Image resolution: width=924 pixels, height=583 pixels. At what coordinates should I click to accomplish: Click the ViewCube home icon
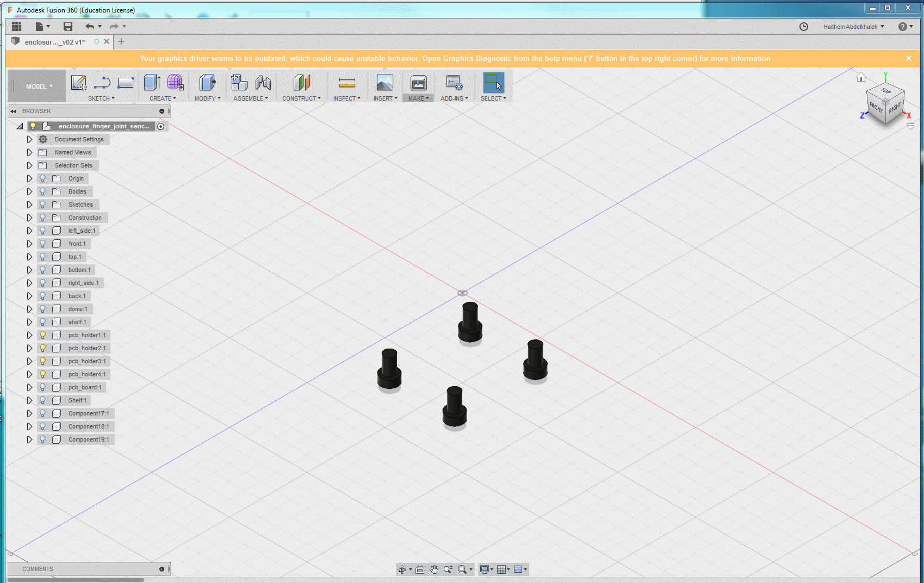tap(861, 77)
